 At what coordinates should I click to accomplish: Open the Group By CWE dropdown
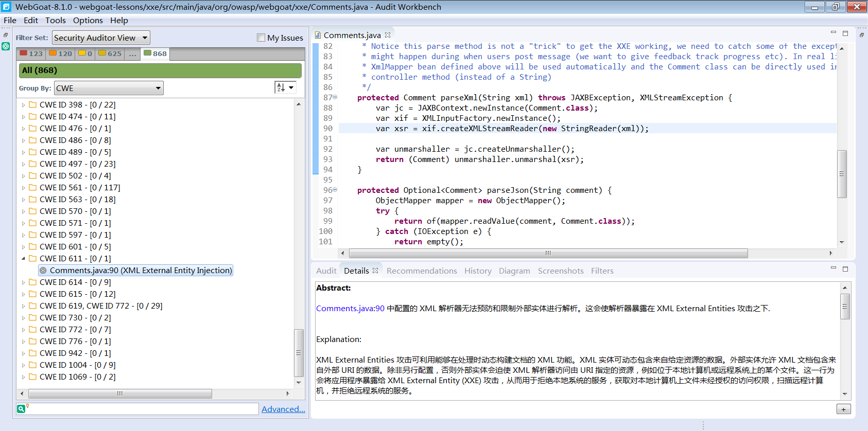click(109, 88)
